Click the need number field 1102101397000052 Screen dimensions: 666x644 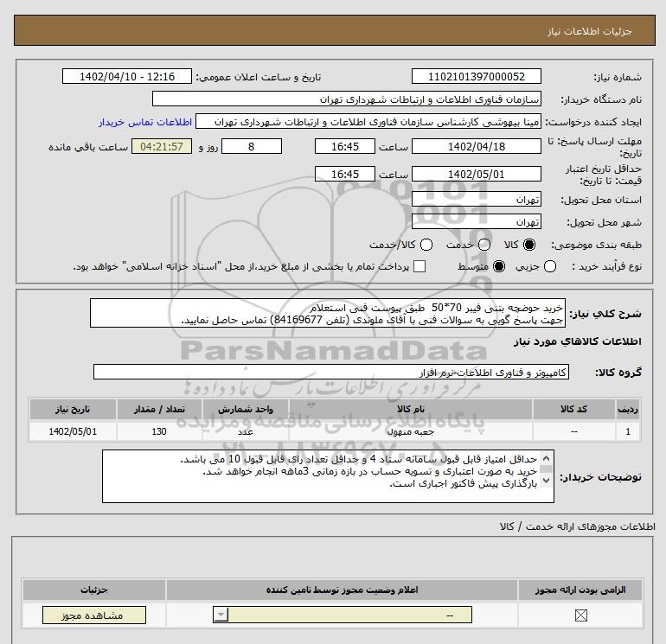coord(476,76)
